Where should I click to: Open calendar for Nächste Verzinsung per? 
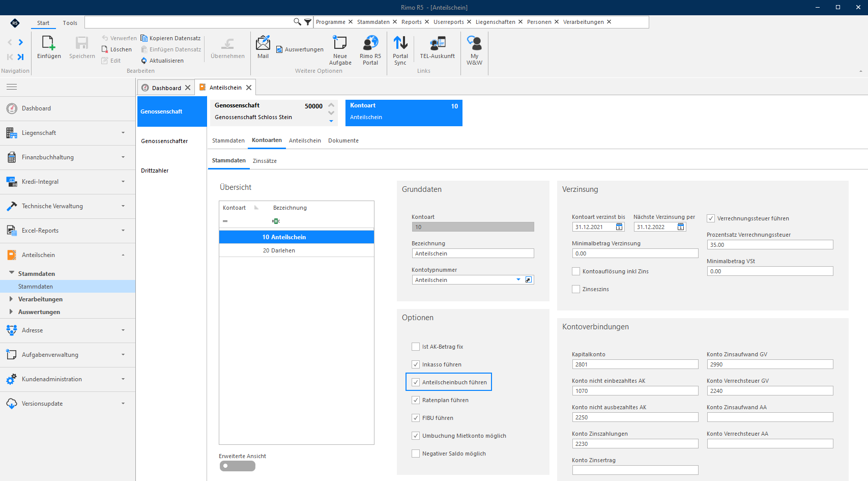coord(681,227)
